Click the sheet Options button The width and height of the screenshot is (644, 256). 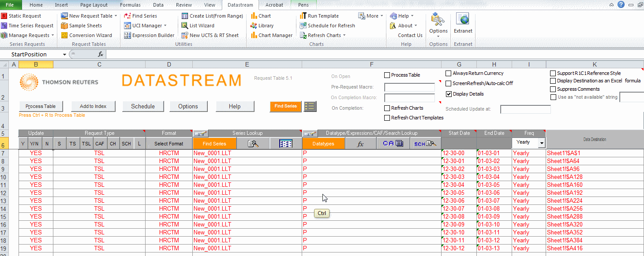point(188,106)
